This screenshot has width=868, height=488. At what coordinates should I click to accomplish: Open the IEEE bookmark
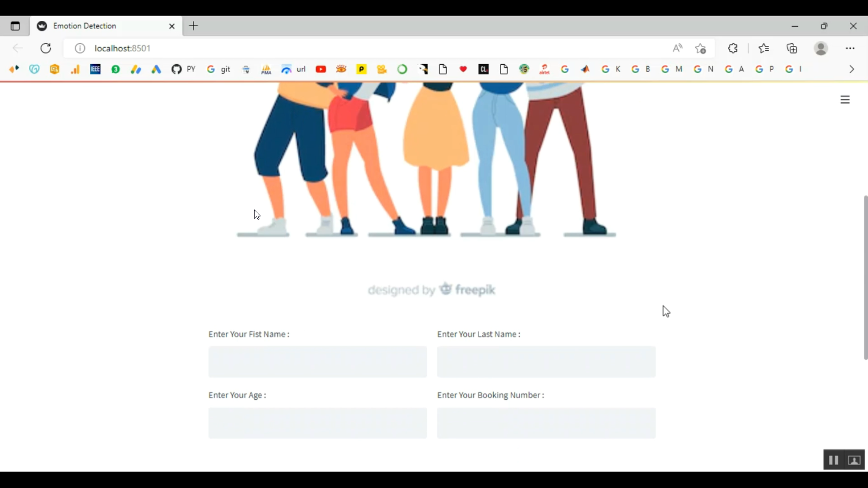click(95, 69)
